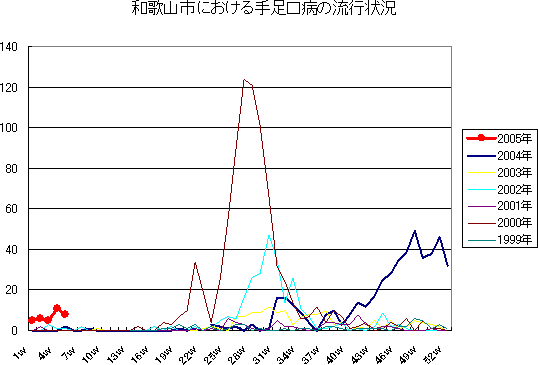Image resolution: width=538 pixels, height=365 pixels.
Task: Select the cyan 2002 peak near week 31
Action: pyautogui.click(x=269, y=235)
